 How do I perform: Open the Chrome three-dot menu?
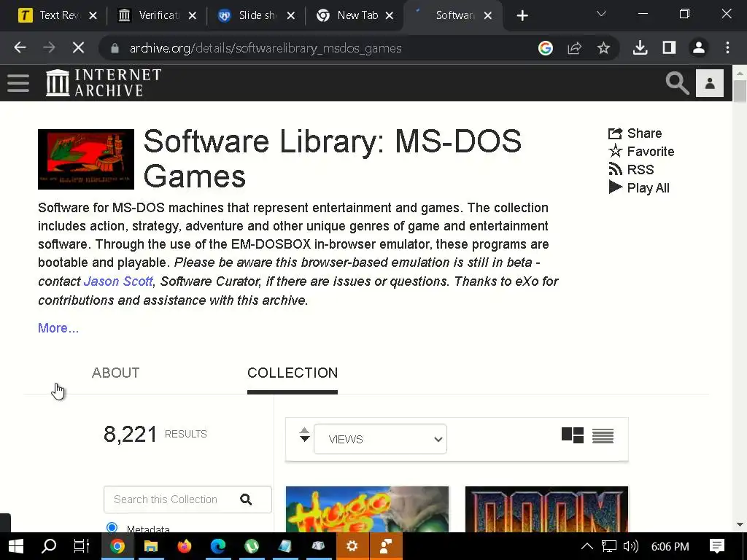(x=727, y=47)
